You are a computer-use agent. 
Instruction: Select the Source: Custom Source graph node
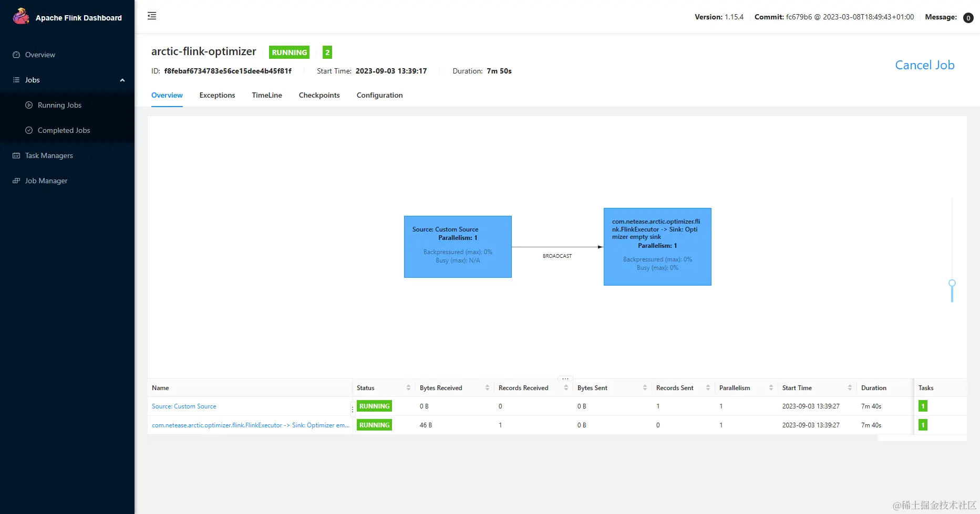(458, 247)
